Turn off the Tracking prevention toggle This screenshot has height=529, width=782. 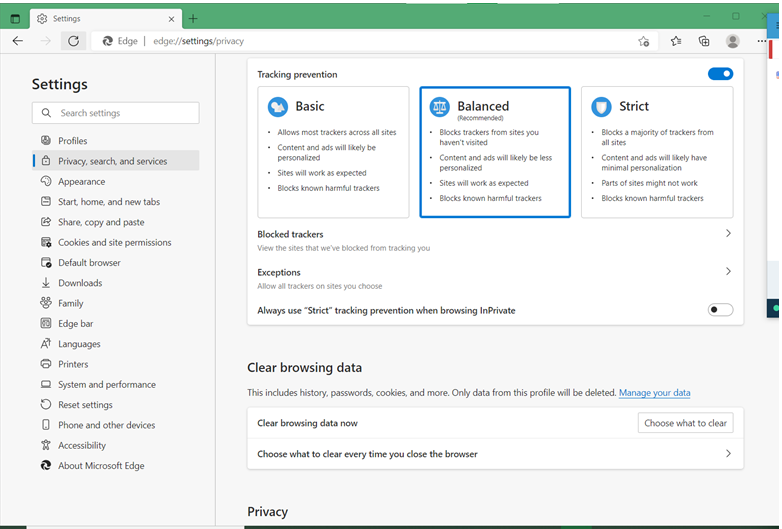pyautogui.click(x=720, y=74)
